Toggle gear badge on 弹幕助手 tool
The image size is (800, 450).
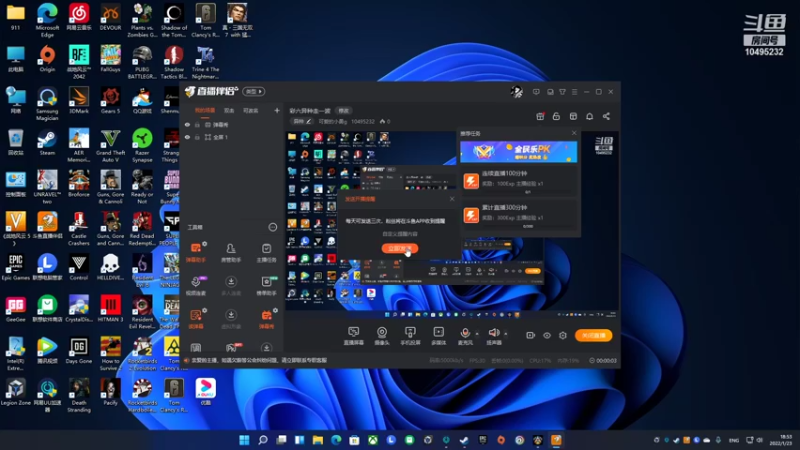[x=205, y=244]
